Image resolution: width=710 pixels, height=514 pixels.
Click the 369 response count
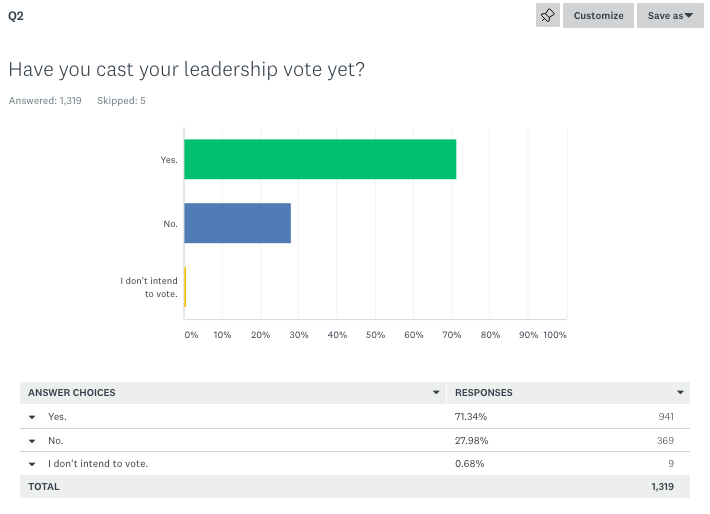coord(666,441)
